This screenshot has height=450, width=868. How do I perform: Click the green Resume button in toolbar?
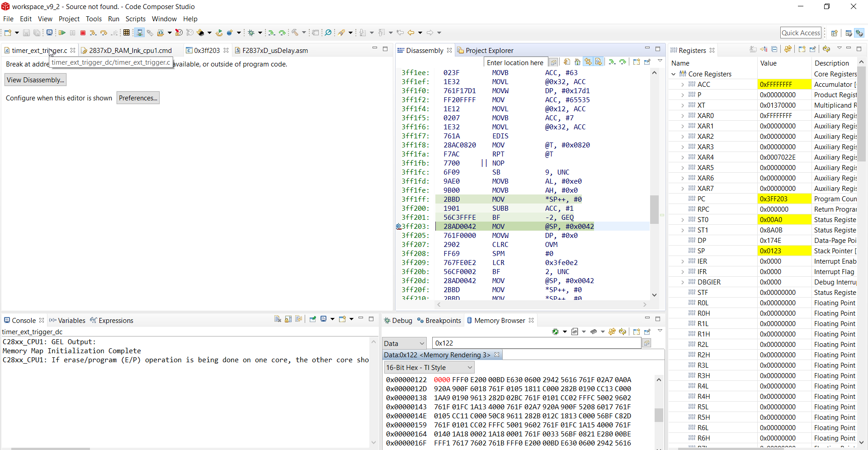tap(62, 33)
